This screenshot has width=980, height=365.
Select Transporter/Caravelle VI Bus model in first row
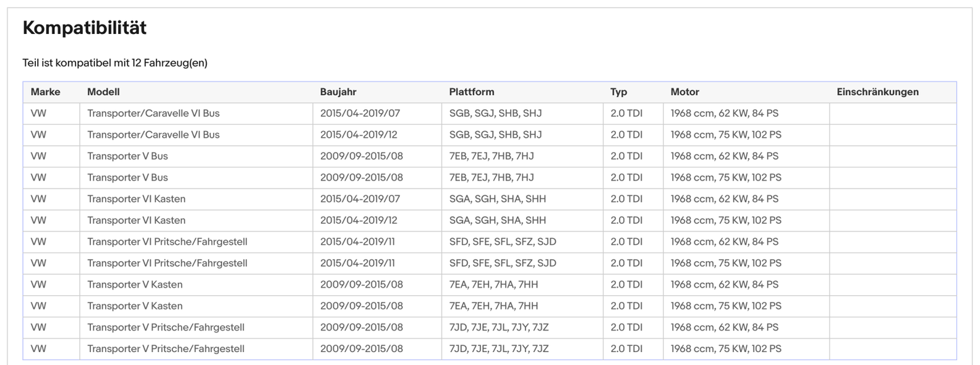click(x=153, y=113)
